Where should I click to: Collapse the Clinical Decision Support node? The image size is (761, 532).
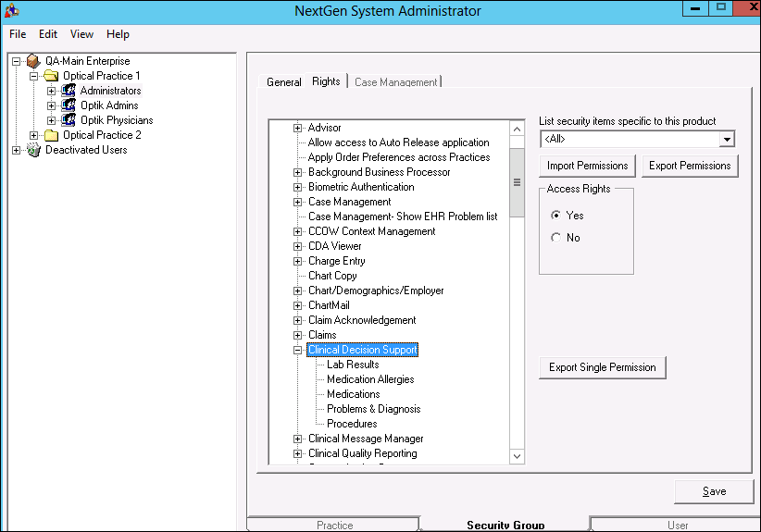297,350
